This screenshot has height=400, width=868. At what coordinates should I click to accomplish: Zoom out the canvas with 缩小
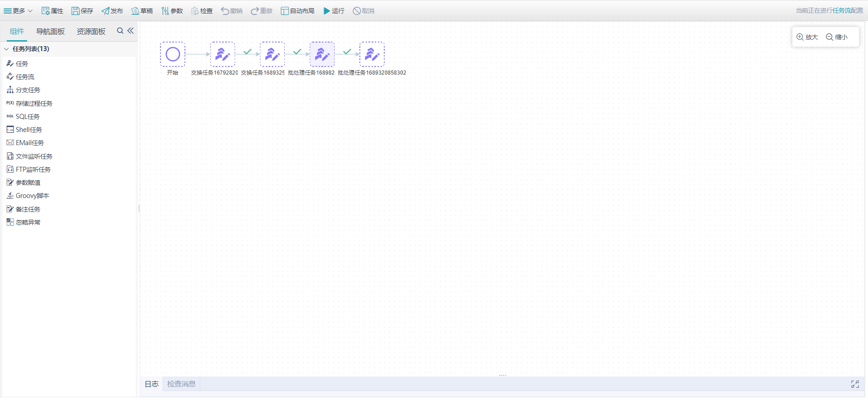(x=837, y=37)
